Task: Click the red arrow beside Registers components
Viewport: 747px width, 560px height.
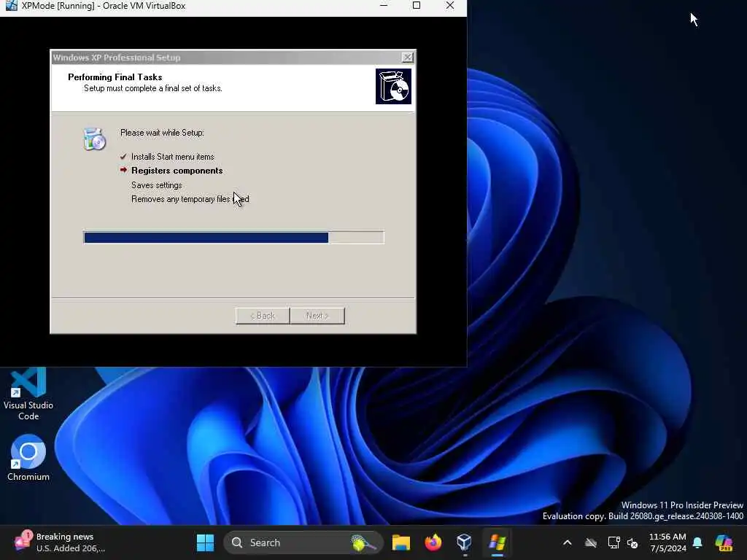Action: click(123, 170)
